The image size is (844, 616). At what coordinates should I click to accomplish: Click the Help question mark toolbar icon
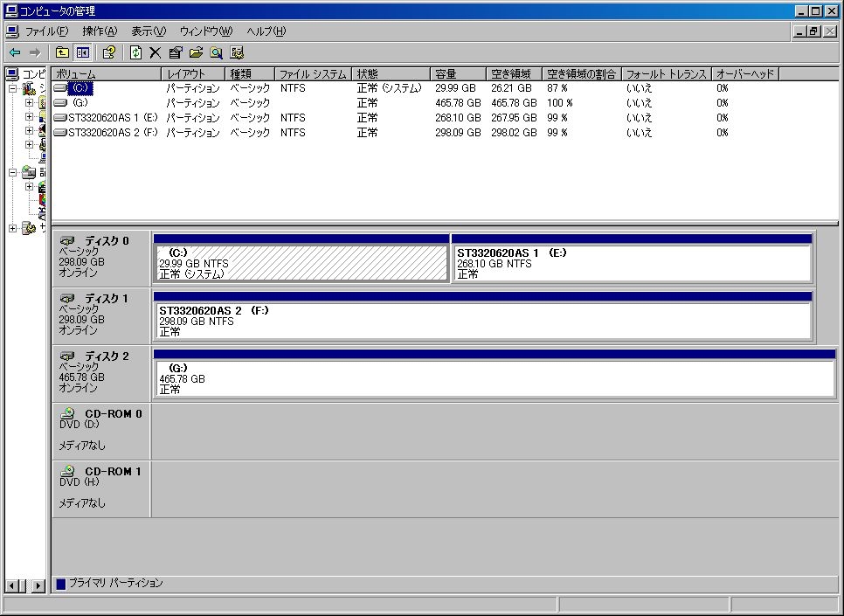click(109, 52)
